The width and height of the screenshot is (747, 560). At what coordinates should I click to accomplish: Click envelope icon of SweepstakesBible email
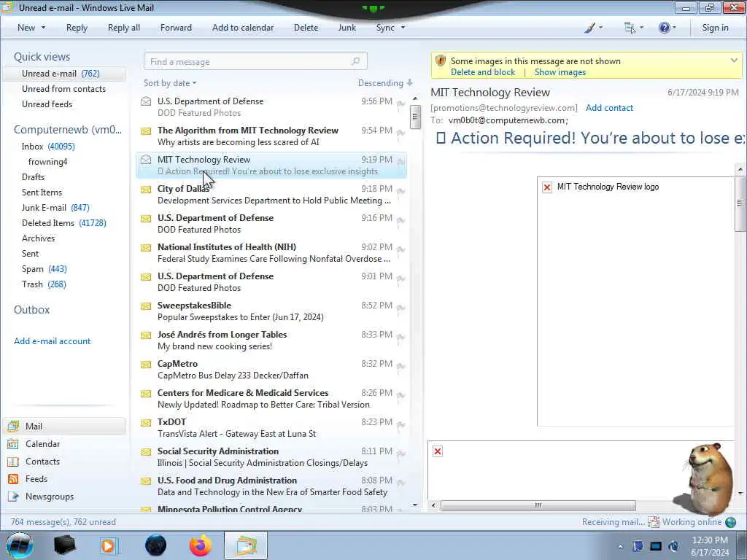[146, 306]
